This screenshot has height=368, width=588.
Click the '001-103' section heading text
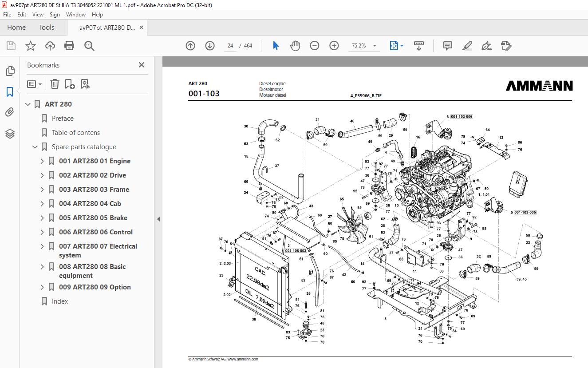click(204, 94)
